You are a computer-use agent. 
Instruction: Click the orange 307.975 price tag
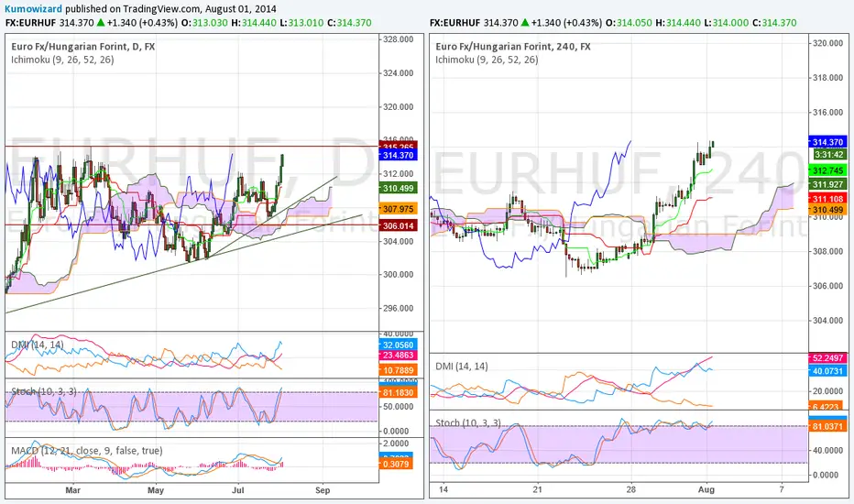(398, 209)
